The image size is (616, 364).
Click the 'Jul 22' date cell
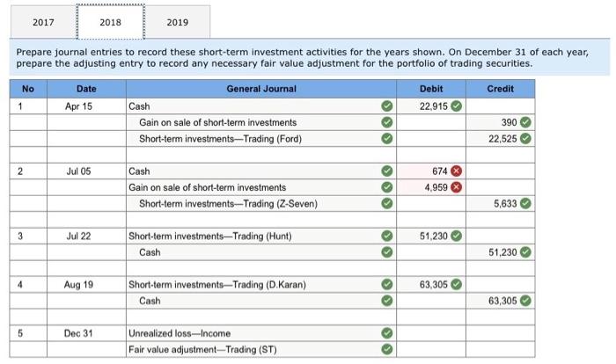click(x=86, y=236)
